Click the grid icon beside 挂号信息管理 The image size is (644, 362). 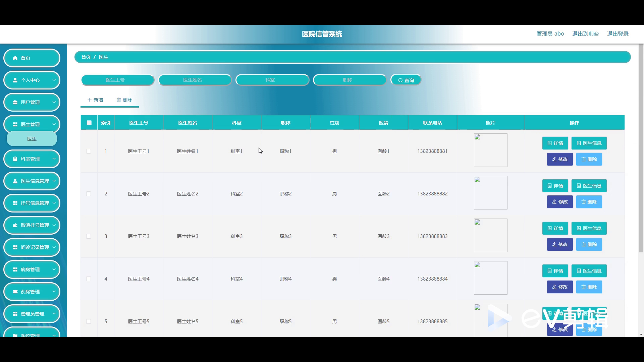[15, 203]
